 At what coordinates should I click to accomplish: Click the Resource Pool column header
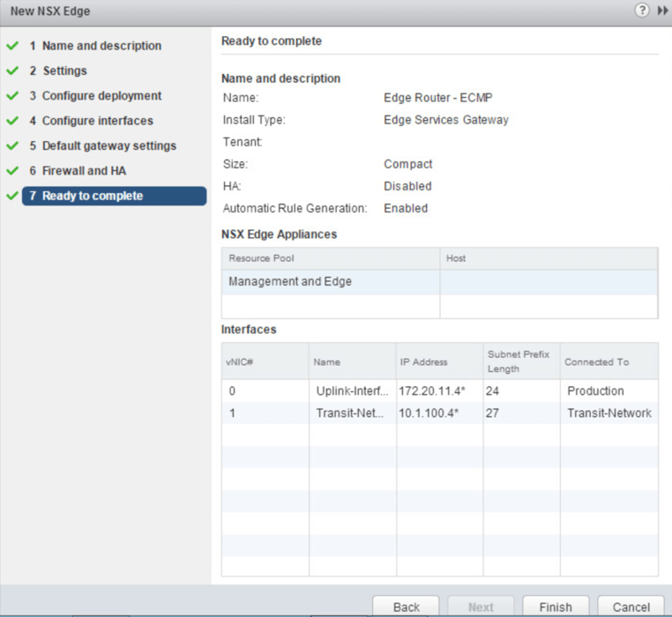click(x=331, y=258)
